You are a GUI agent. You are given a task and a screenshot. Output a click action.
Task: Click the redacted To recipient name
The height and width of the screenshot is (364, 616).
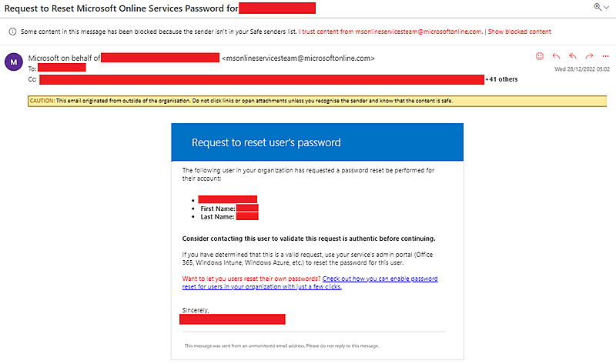(x=62, y=68)
